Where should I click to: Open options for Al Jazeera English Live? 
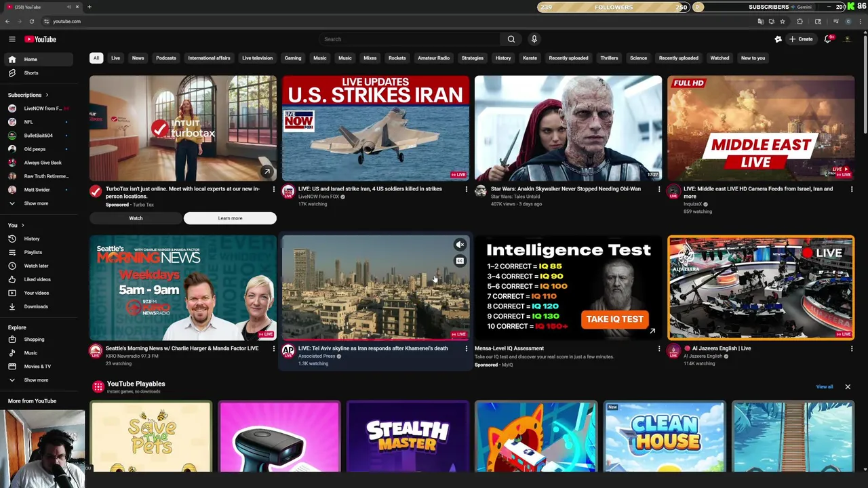[x=852, y=348]
